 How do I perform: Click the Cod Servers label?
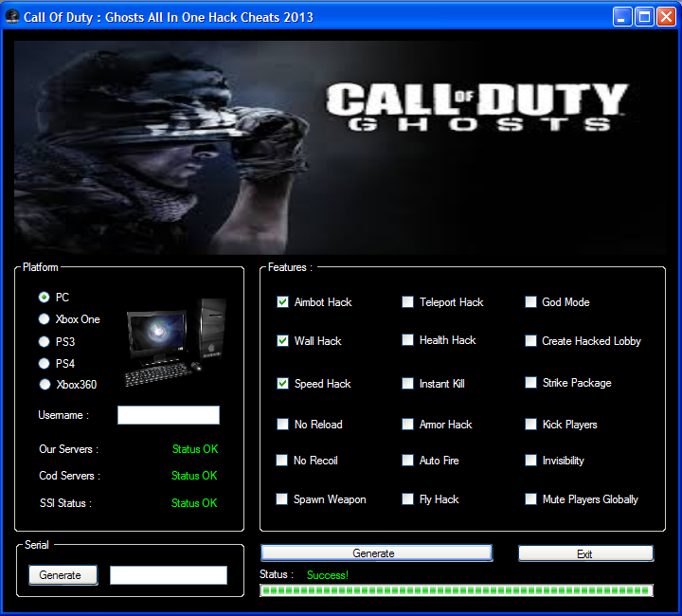click(x=69, y=476)
